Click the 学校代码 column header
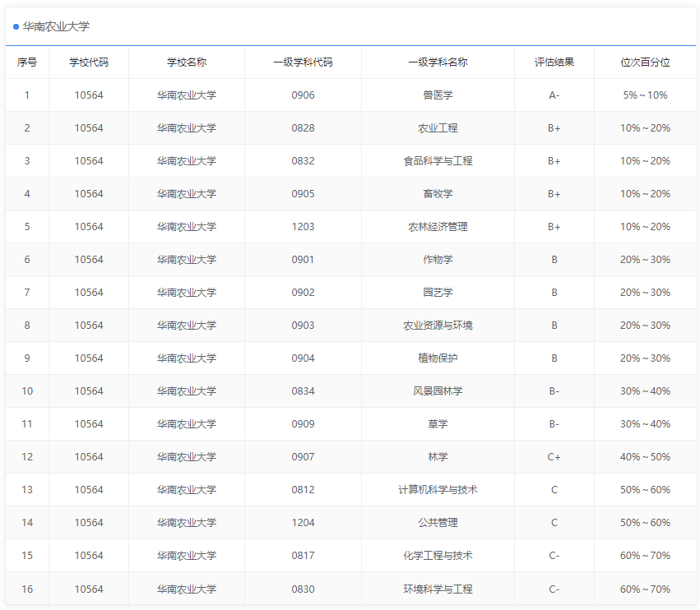The height and width of the screenshot is (610, 700). (89, 62)
